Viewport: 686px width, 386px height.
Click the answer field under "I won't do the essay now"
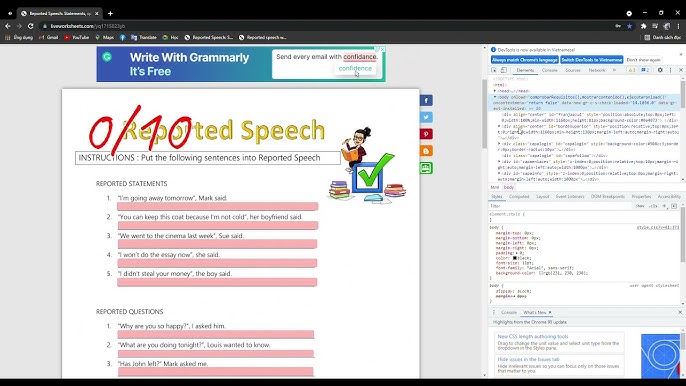[217, 263]
